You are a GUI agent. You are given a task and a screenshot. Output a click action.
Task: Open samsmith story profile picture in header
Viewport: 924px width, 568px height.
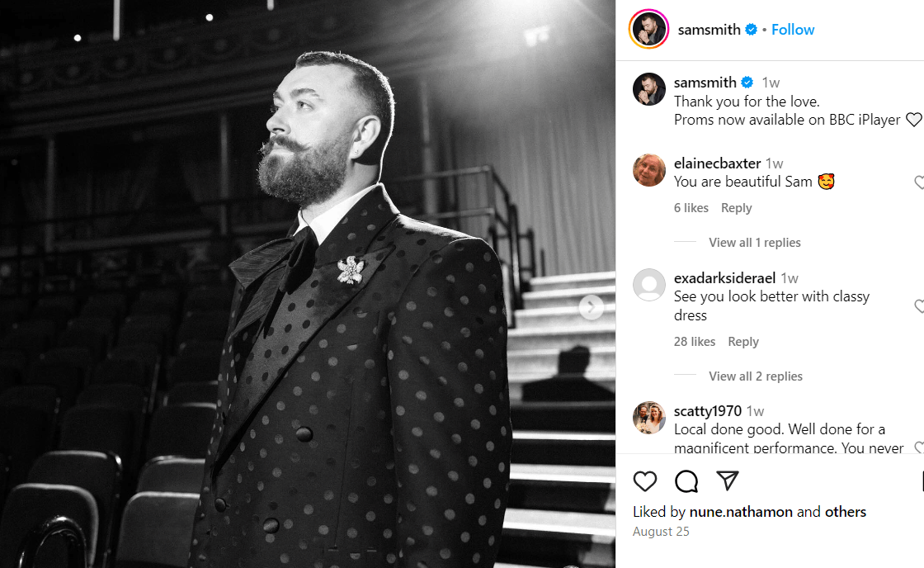648,30
